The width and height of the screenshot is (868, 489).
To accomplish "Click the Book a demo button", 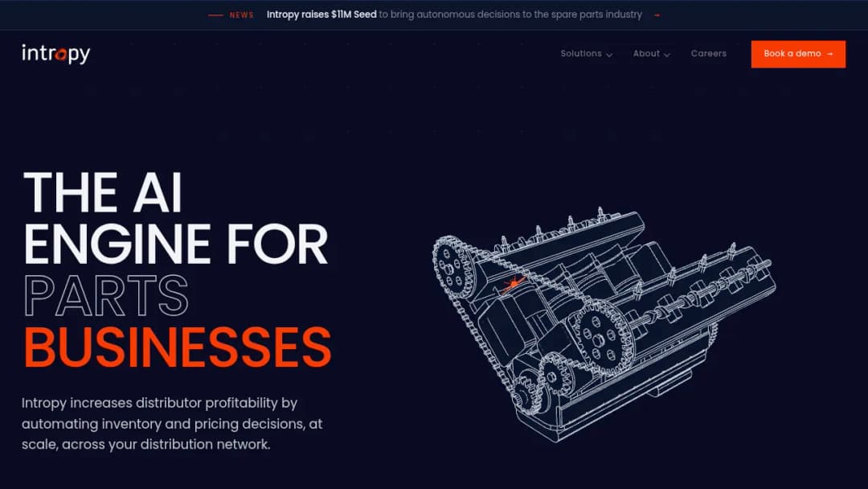I will (x=798, y=54).
